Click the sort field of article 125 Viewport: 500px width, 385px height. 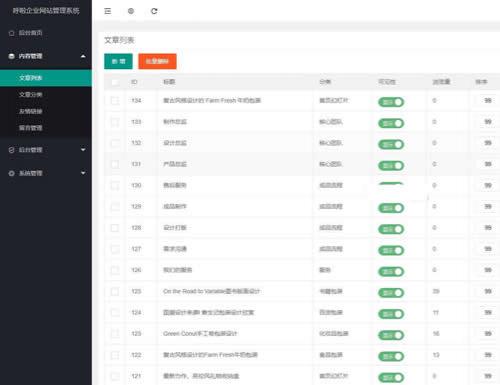click(488, 291)
